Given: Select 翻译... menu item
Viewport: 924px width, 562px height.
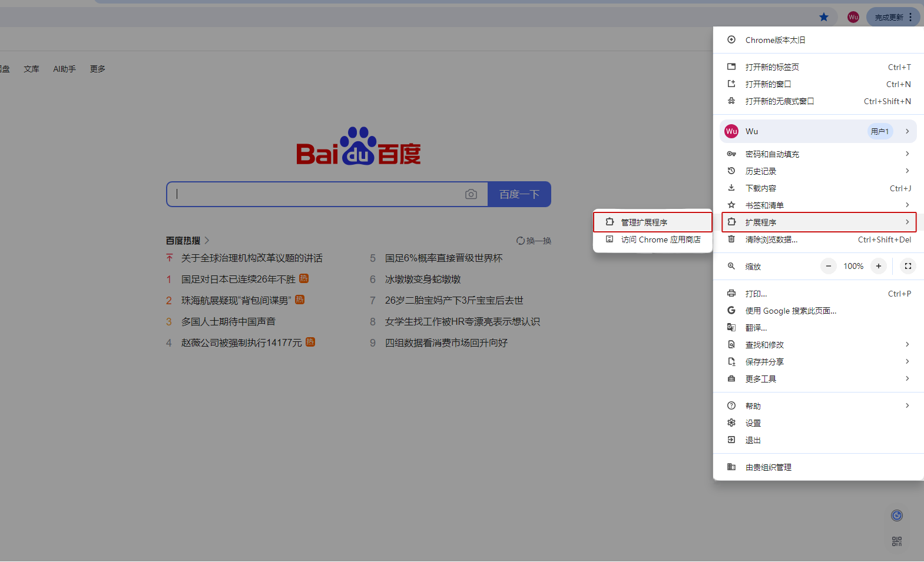Looking at the screenshot, I should [x=819, y=328].
